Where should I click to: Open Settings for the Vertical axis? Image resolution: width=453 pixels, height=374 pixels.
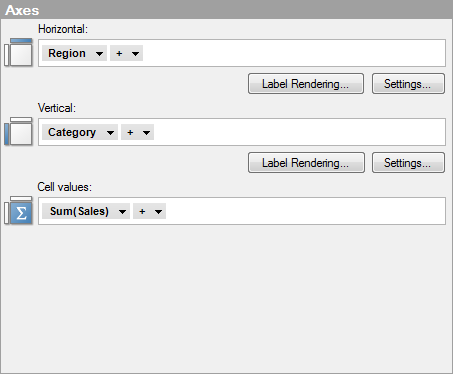pyautogui.click(x=408, y=163)
